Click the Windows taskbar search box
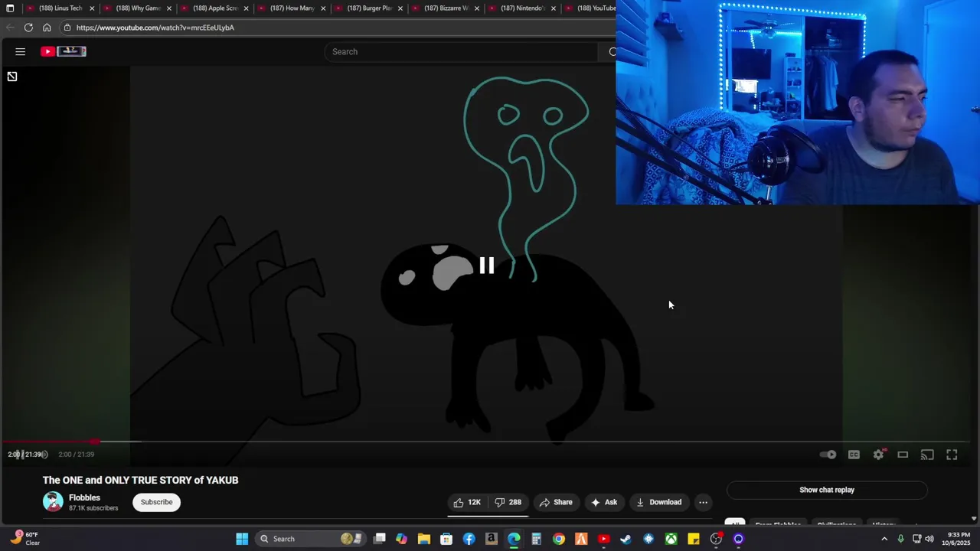The height and width of the screenshot is (551, 980). 309,539
